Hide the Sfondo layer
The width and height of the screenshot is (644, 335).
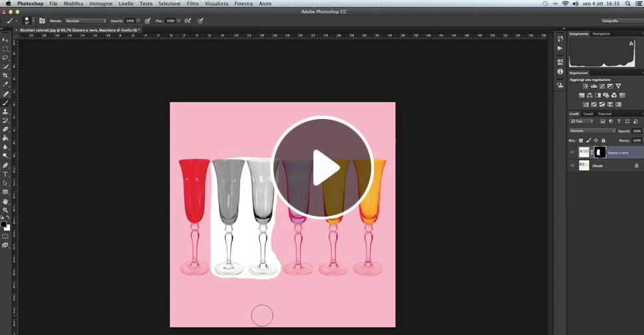click(572, 166)
